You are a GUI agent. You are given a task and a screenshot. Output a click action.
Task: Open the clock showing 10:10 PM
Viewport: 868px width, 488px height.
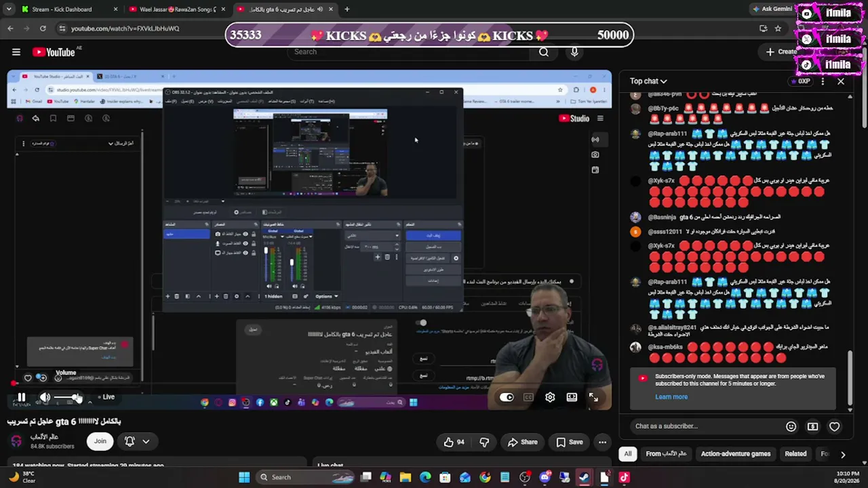point(848,477)
